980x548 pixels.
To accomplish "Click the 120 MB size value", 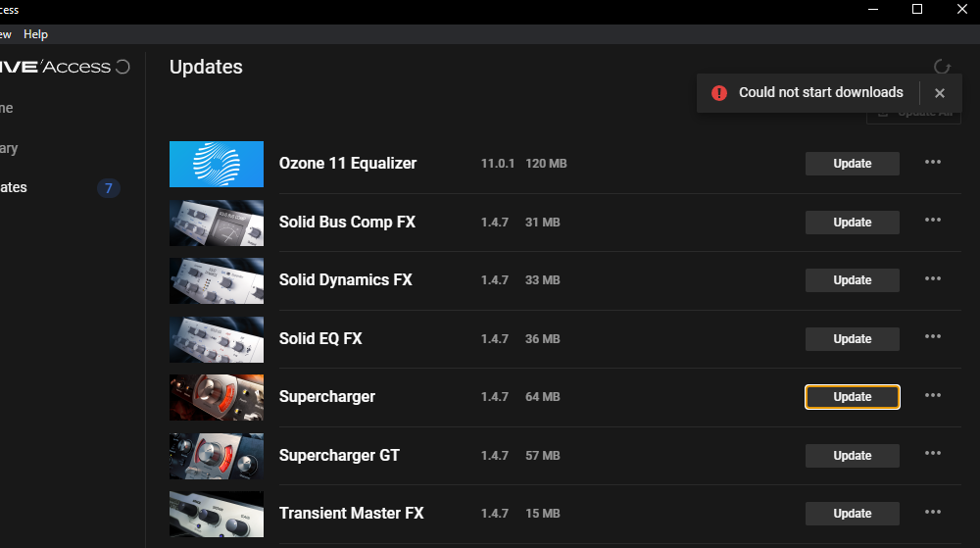I will point(546,164).
